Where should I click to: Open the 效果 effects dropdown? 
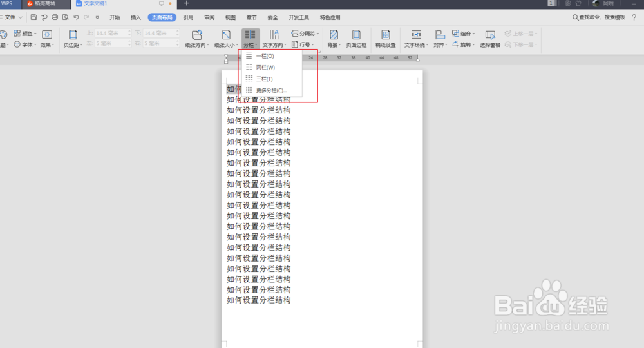[47, 39]
